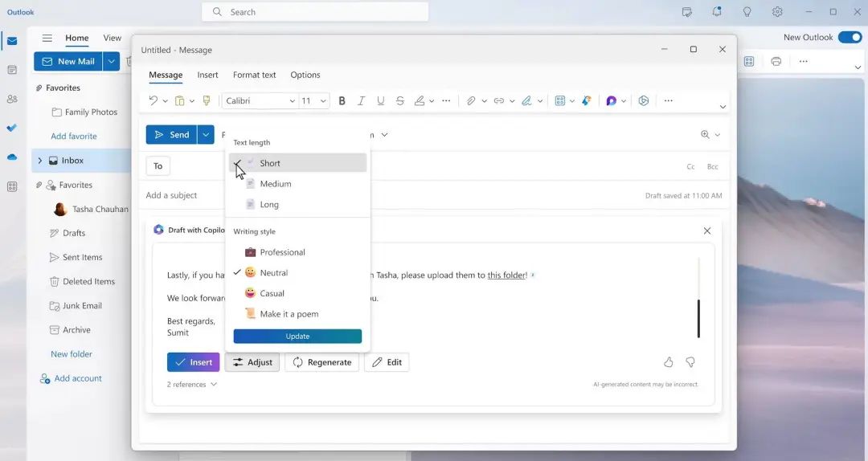Choose Professional writing style
The image size is (868, 461).
coord(282,252)
